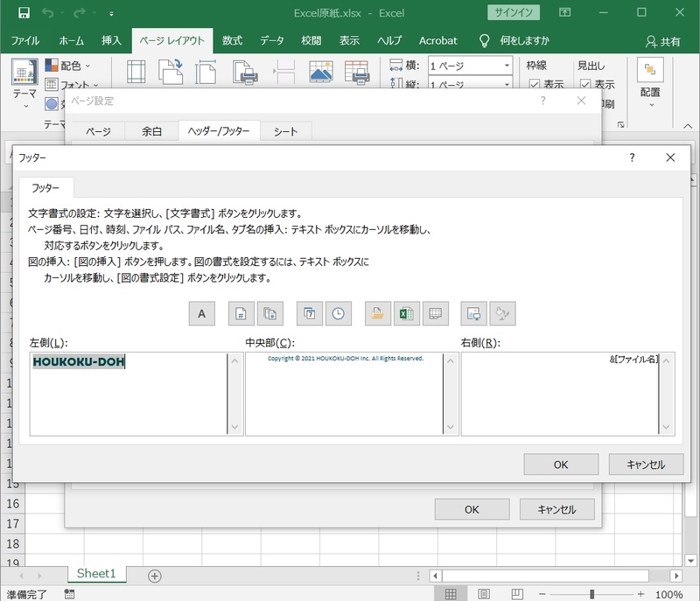Click Save in the Quick Access Toolbar
This screenshot has height=601, width=700.
click(x=24, y=13)
